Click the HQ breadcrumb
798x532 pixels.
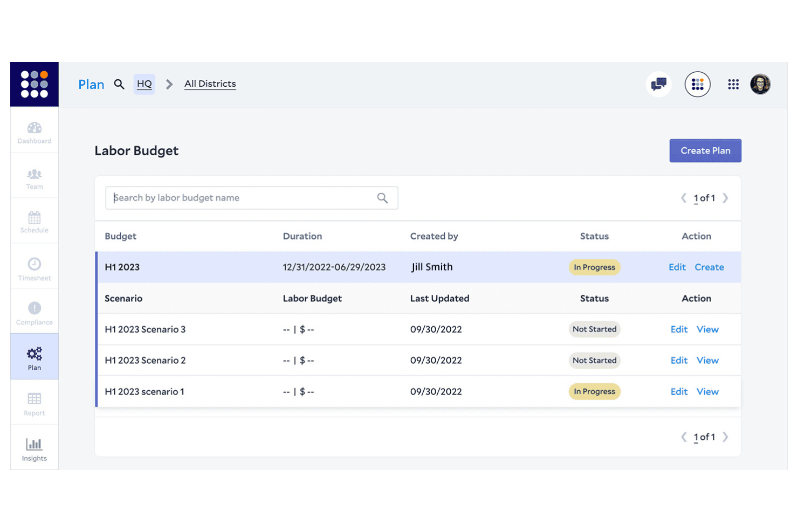(x=144, y=84)
